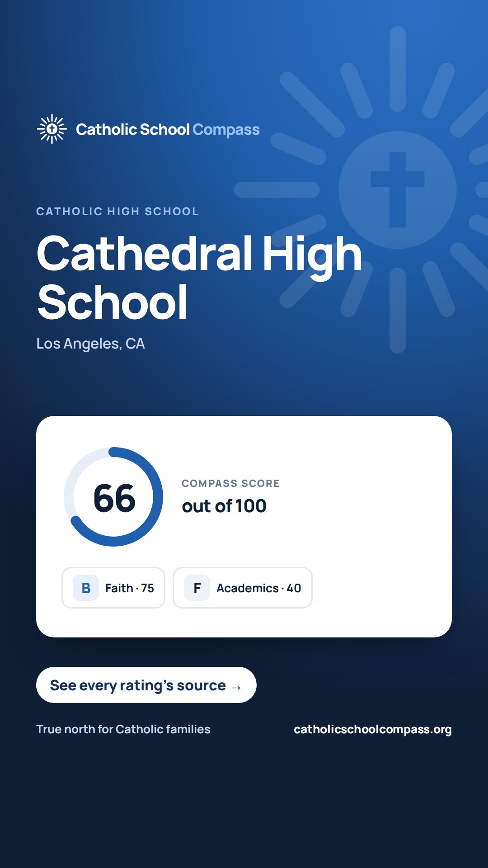Viewport: 488px width, 868px height.
Task: Open the Faith · 75 rating chip
Action: (113, 588)
